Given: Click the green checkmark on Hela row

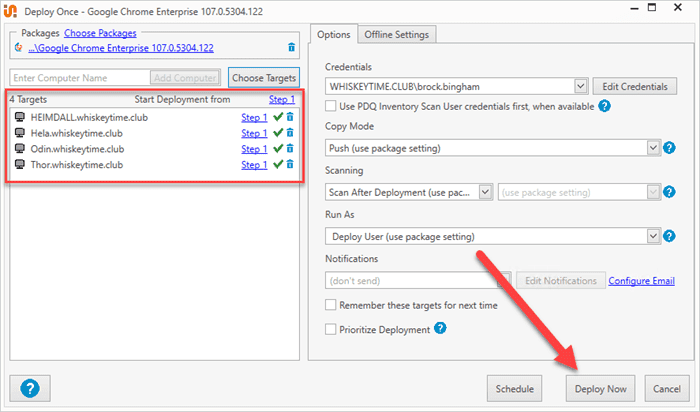Looking at the screenshot, I should coord(278,133).
